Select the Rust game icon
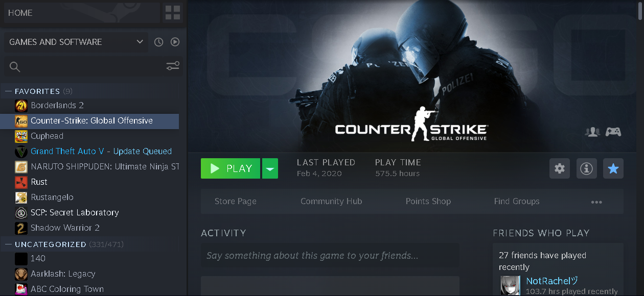The height and width of the screenshot is (296, 644). [x=21, y=182]
